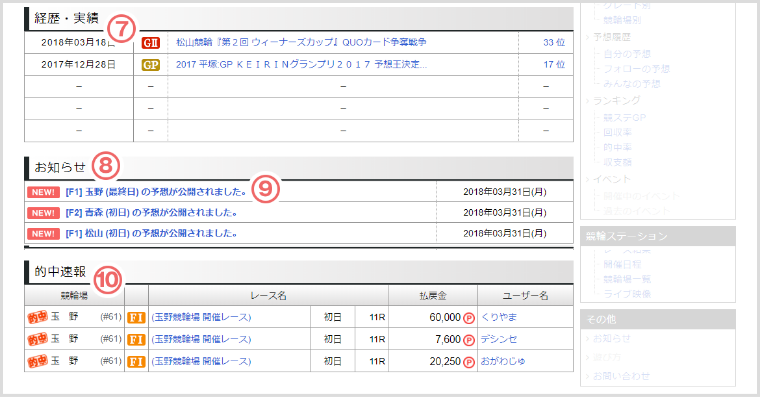Image resolution: width=760 pixels, height=397 pixels.
Task: Expand ランキング sidebar section
Action: point(617,100)
